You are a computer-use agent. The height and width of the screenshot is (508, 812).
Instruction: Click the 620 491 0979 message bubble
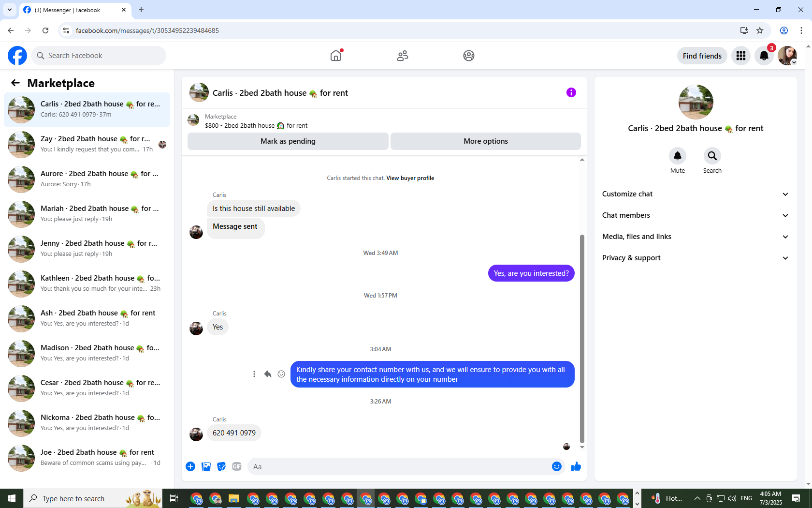tap(234, 433)
